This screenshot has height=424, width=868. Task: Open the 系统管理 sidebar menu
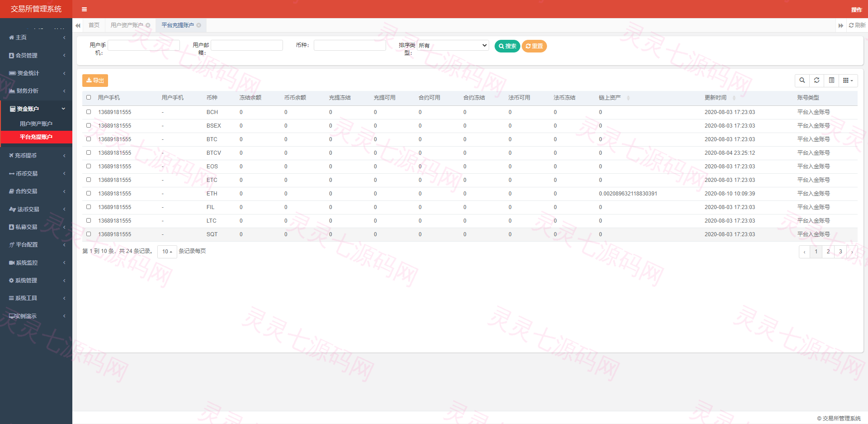pyautogui.click(x=36, y=281)
